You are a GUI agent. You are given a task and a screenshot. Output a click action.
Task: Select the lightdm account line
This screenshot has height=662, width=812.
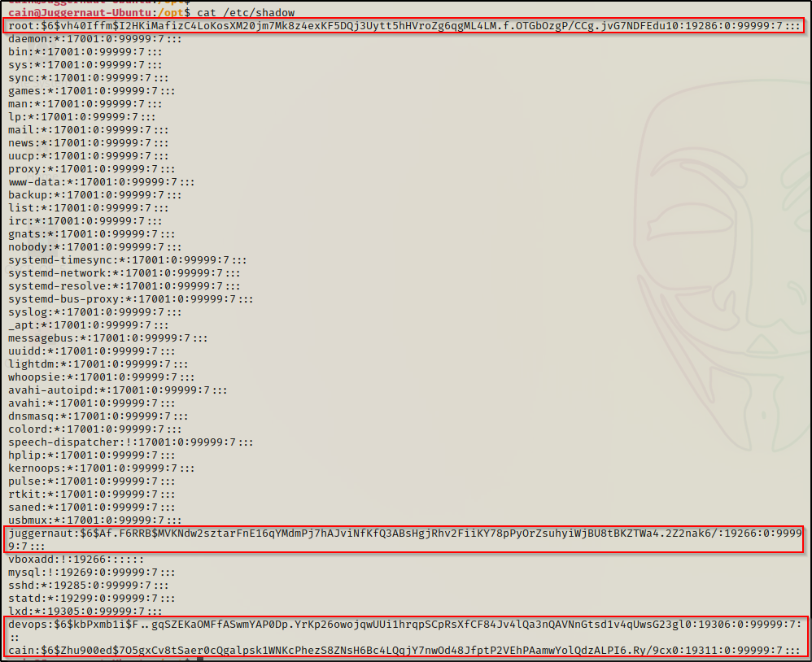click(x=98, y=364)
